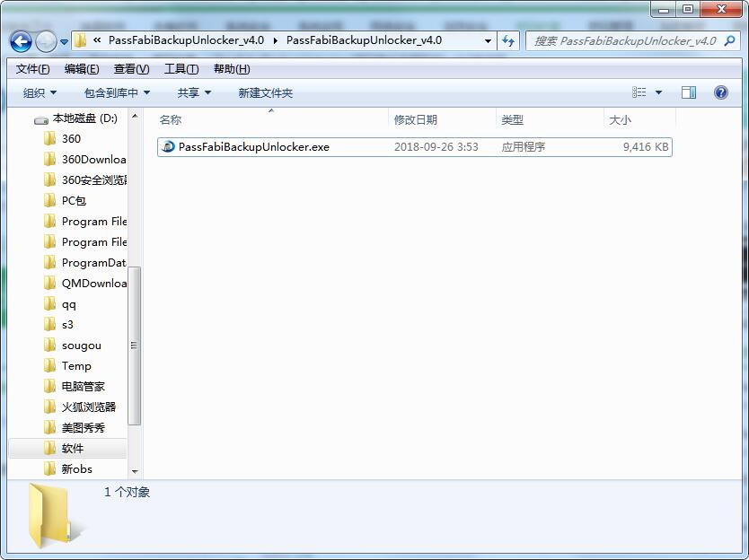Open the recent locations dropdown arrow

64,42
